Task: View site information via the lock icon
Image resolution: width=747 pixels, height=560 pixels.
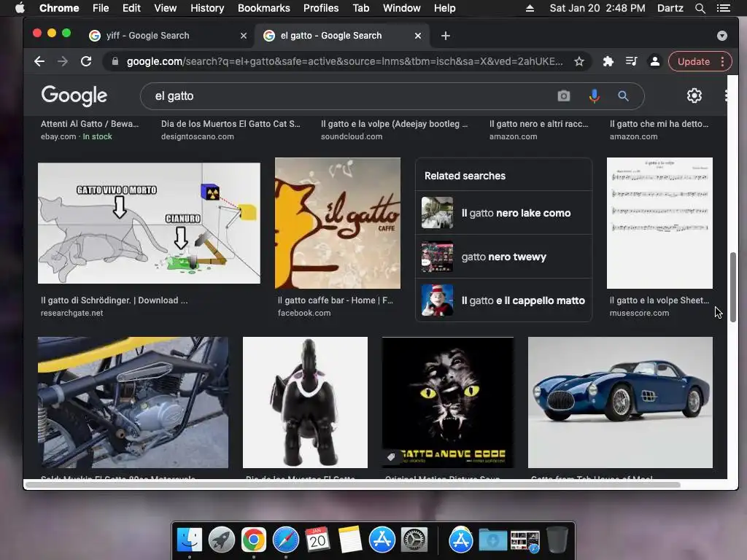Action: tap(115, 61)
